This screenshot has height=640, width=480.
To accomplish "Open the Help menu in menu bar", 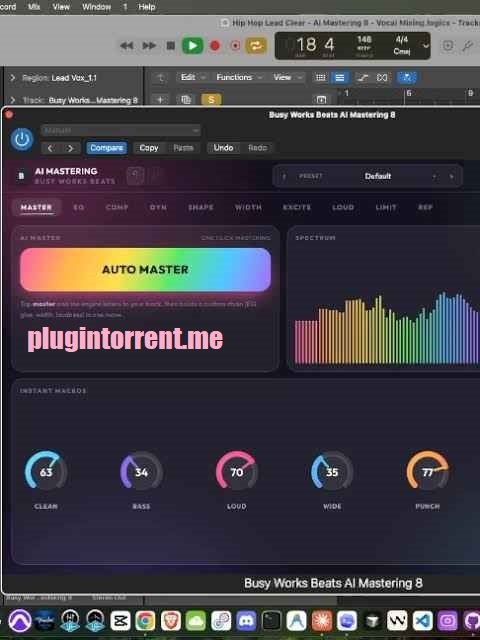I will (x=147, y=7).
